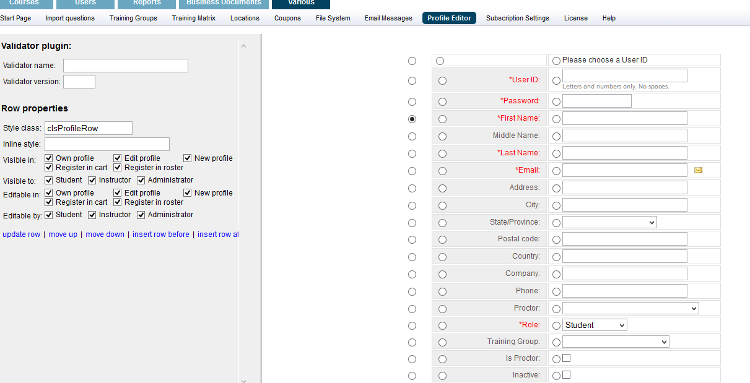Click the panel scroll-up arrow icon
The image size is (750, 383).
pos(243,46)
